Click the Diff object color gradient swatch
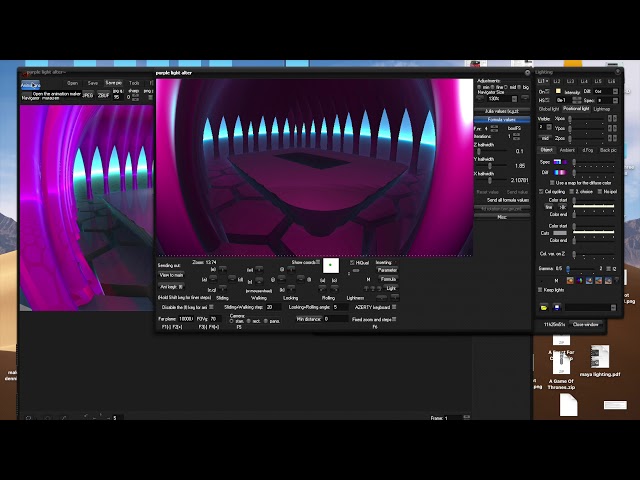This screenshot has height=480, width=640. [x=560, y=173]
